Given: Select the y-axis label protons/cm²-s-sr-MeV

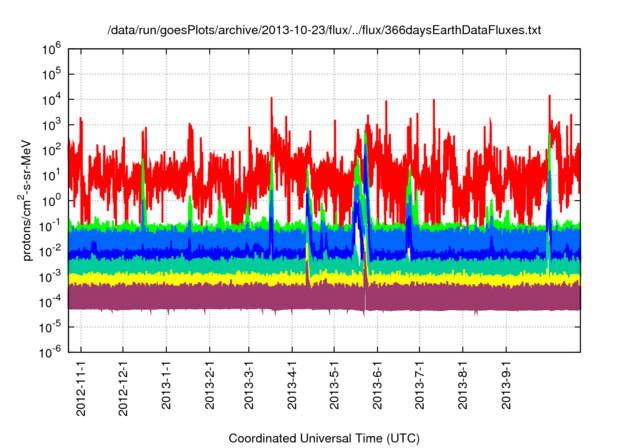Looking at the screenshot, I should 26,200.
